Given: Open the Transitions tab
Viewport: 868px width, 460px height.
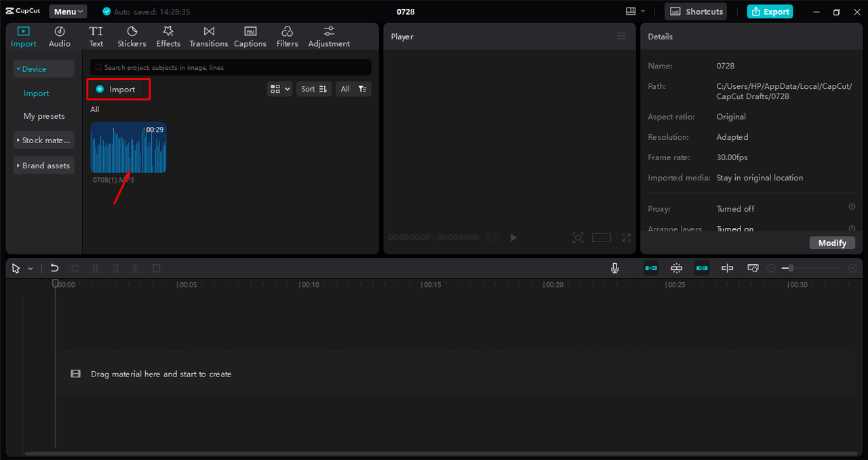Looking at the screenshot, I should (x=209, y=37).
